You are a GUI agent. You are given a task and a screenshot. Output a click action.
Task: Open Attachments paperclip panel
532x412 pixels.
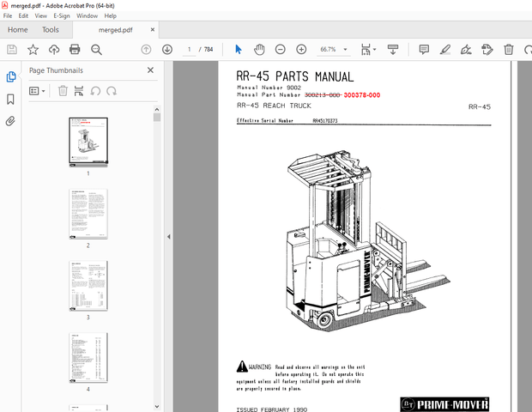[x=10, y=121]
